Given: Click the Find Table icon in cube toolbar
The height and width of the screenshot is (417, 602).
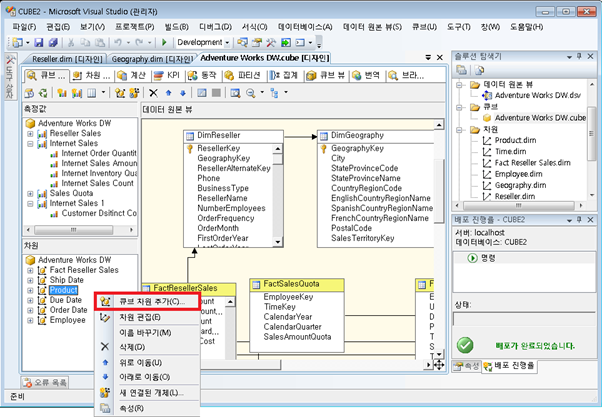Looking at the screenshot, I should [x=235, y=93].
